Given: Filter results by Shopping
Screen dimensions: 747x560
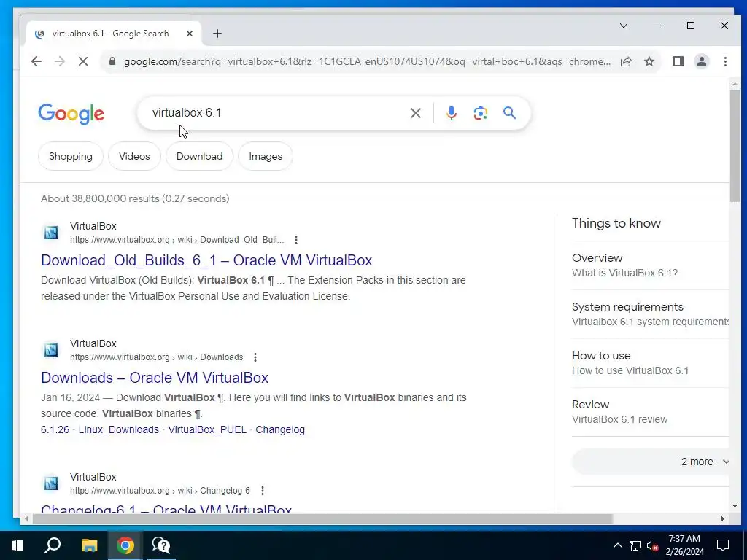Looking at the screenshot, I should coord(71,156).
